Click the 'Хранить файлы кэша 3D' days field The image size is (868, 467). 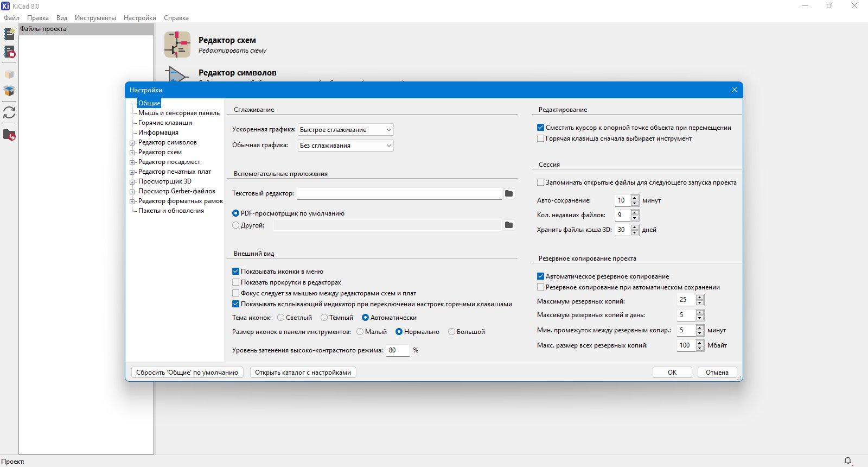[x=623, y=230]
